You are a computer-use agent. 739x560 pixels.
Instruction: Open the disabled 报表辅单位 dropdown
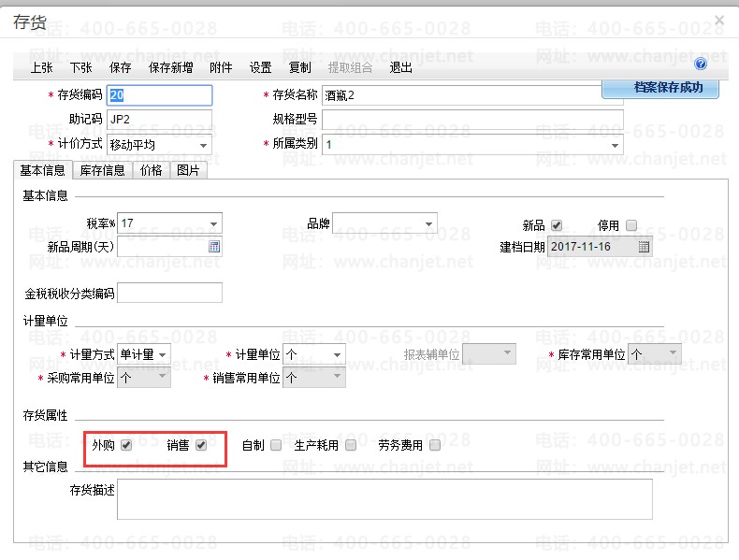tap(507, 353)
